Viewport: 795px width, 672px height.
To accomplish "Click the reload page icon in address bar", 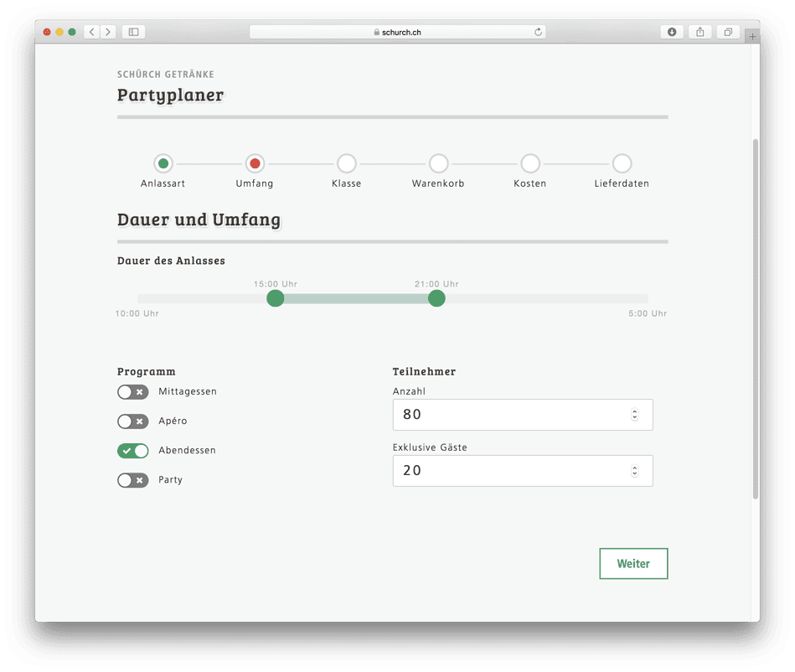I will click(x=539, y=32).
